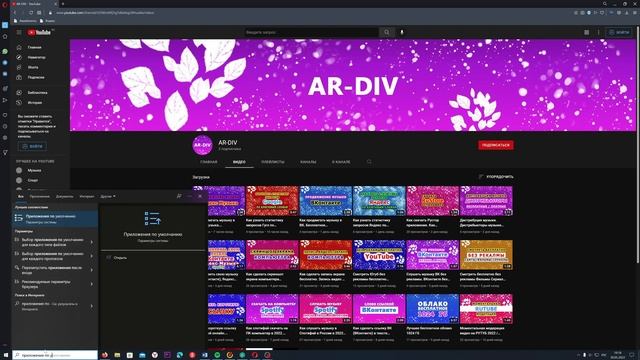Open Спорт under Лучшее на YouTube

40,180
